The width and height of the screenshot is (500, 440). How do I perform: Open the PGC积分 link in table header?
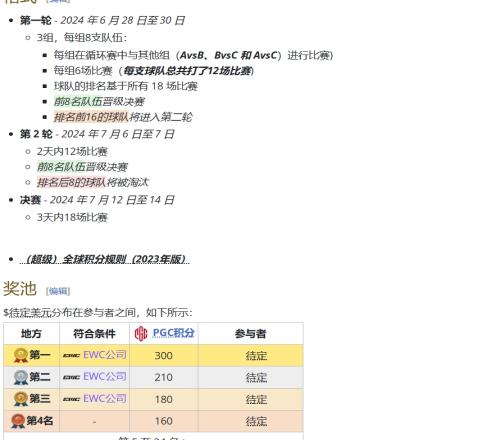(x=173, y=333)
